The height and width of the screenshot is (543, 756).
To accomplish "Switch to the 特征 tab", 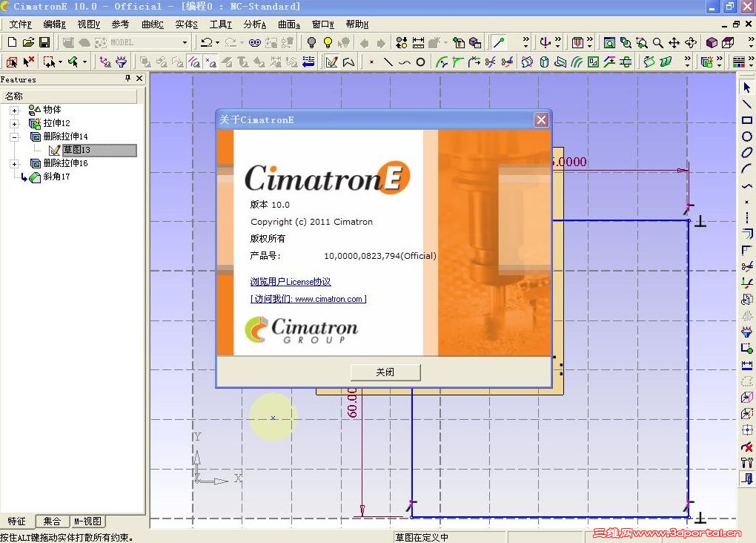I will pyautogui.click(x=17, y=521).
